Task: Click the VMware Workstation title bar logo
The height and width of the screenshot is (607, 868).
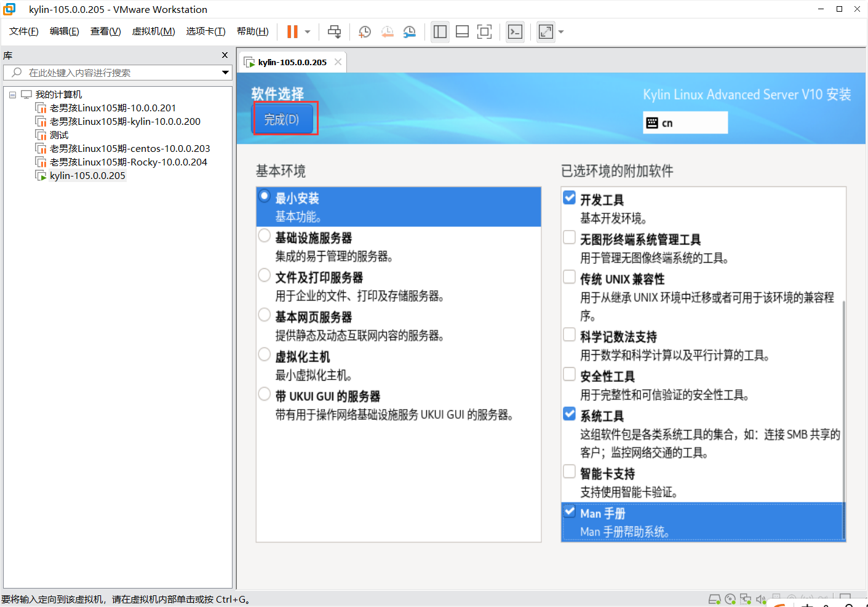Action: [x=10, y=9]
